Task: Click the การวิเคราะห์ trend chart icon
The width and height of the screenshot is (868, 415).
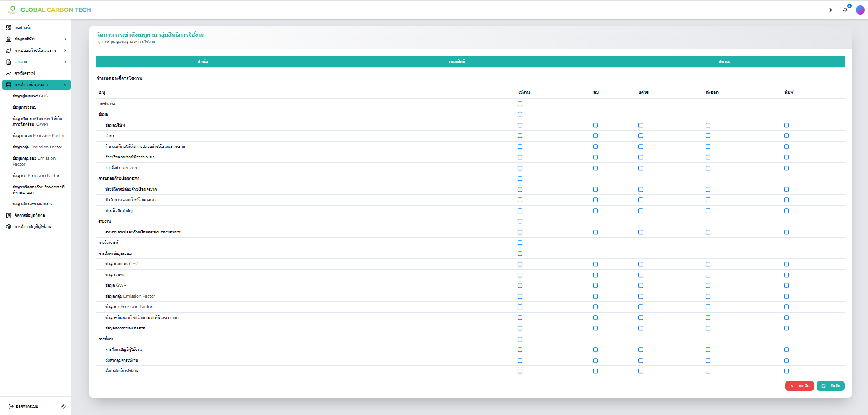Action: [x=9, y=73]
